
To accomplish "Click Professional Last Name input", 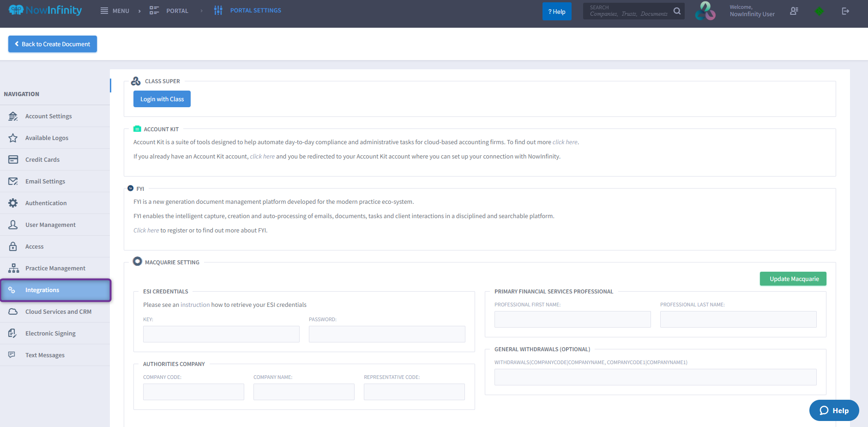I will pyautogui.click(x=738, y=319).
